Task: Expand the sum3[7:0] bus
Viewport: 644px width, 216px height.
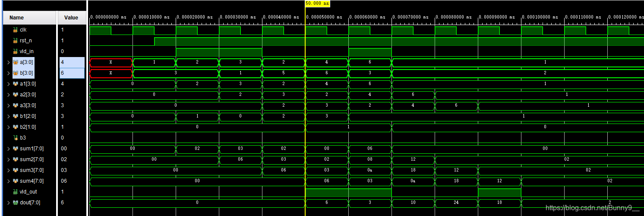Action: [8, 170]
